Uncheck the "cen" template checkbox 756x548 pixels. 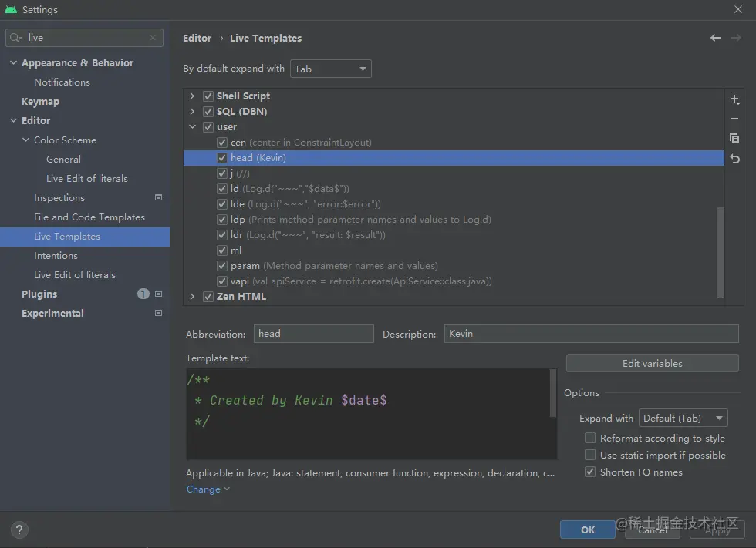221,142
